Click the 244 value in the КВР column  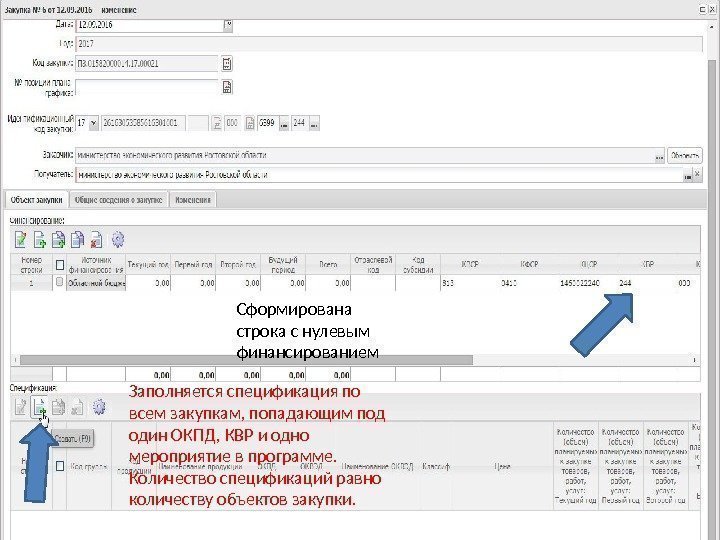click(x=625, y=283)
